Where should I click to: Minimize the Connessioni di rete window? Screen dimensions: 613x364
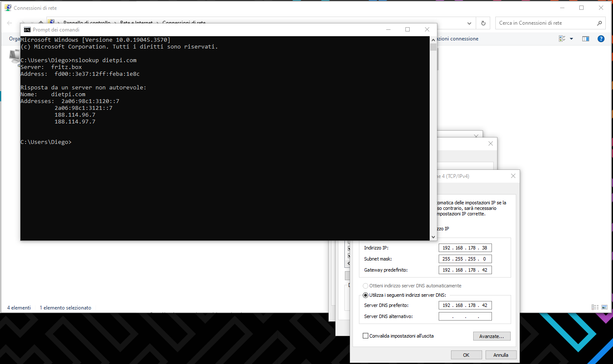562,8
